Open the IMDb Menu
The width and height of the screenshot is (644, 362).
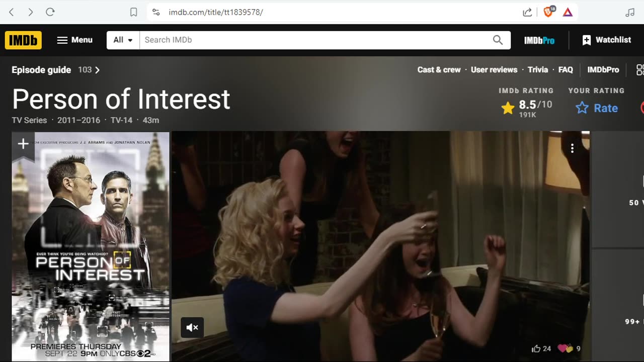click(74, 40)
